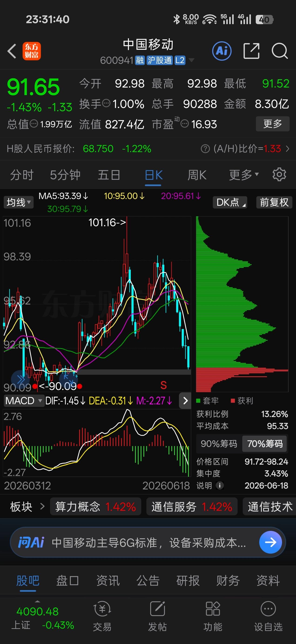Tap info icon next to 市盈
This screenshot has width=296, height=644.
[185, 124]
